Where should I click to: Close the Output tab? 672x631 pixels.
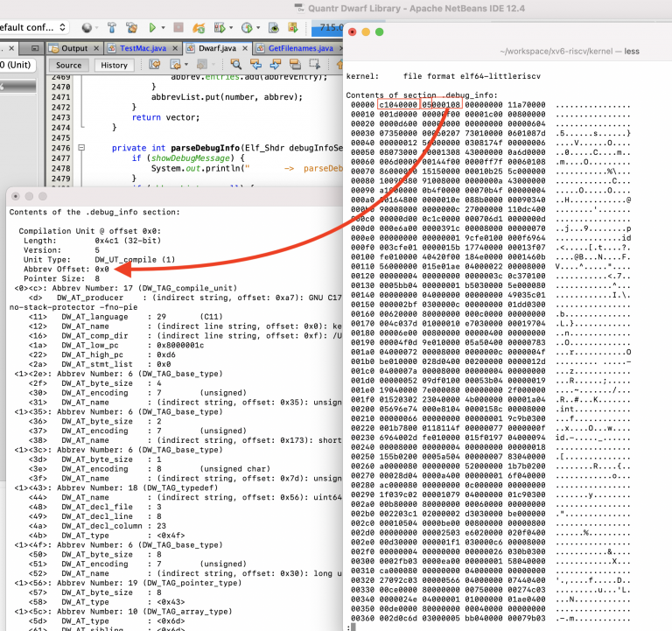click(96, 48)
